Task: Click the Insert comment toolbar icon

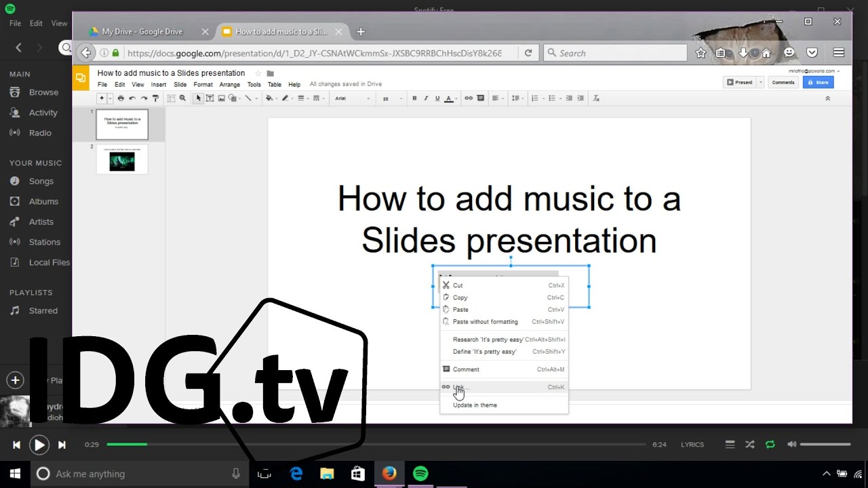Action: pyautogui.click(x=481, y=98)
